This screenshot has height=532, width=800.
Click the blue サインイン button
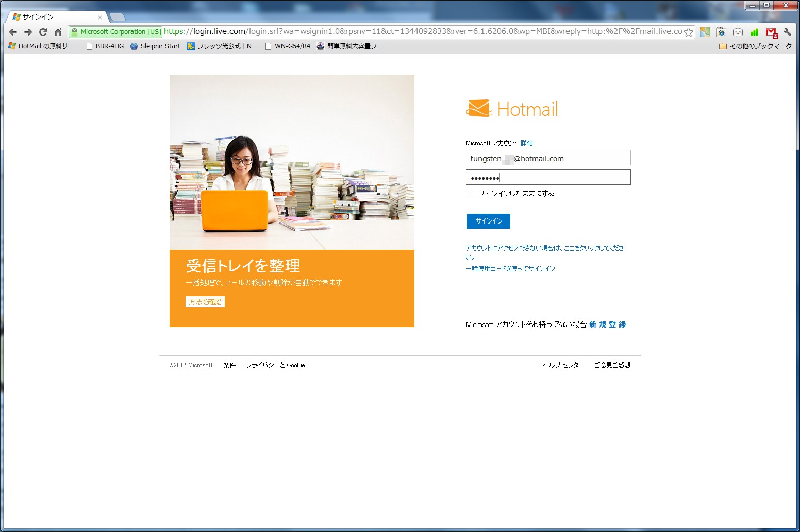488,221
